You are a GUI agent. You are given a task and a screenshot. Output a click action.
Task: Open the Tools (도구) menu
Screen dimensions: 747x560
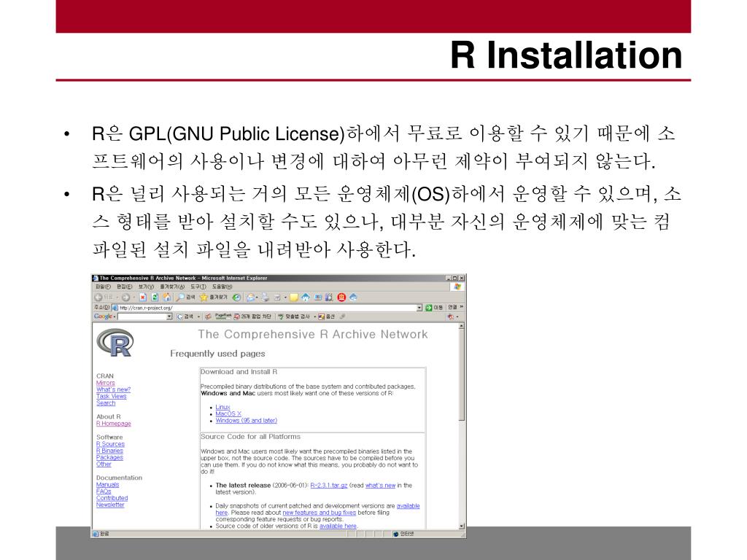point(198,287)
